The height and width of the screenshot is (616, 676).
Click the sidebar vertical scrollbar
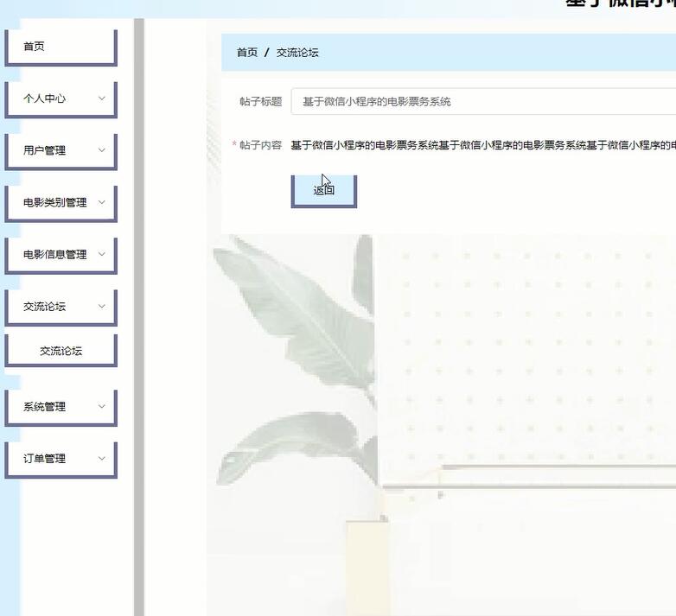pos(139,317)
